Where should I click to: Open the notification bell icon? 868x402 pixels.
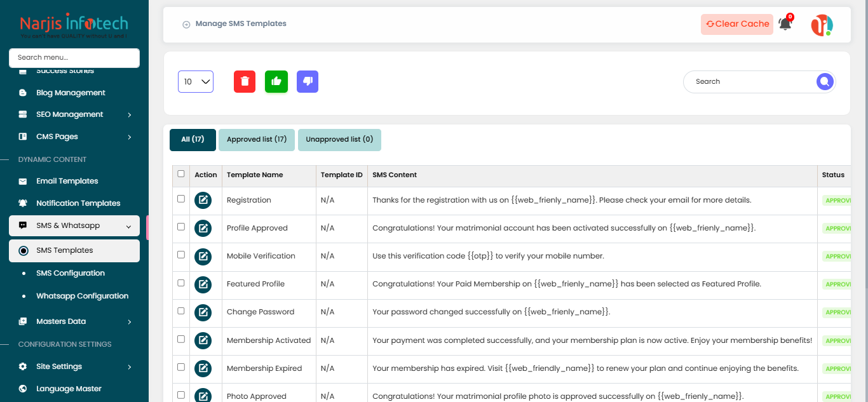(785, 24)
